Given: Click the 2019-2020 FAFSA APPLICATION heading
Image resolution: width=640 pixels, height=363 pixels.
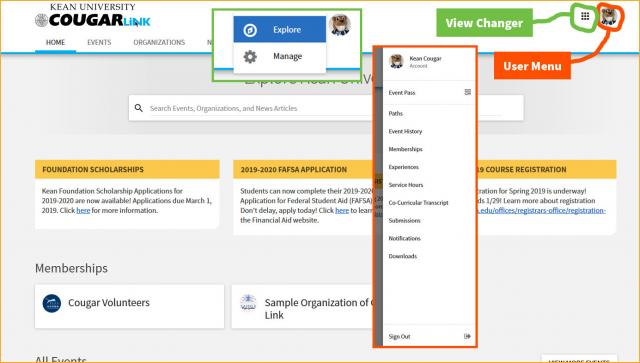Looking at the screenshot, I should (x=293, y=169).
